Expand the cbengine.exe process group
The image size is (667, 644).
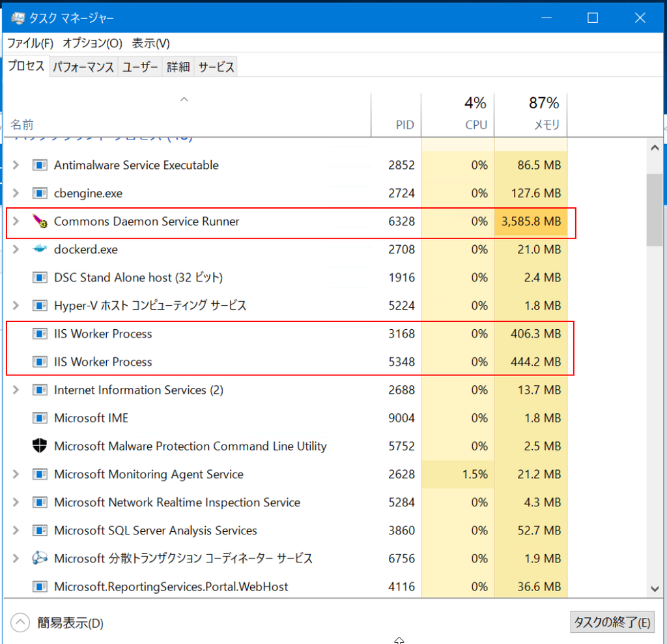16,193
